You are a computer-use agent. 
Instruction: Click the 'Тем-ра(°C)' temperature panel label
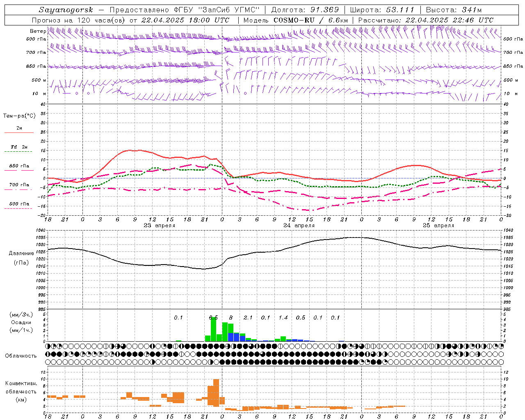point(19,116)
